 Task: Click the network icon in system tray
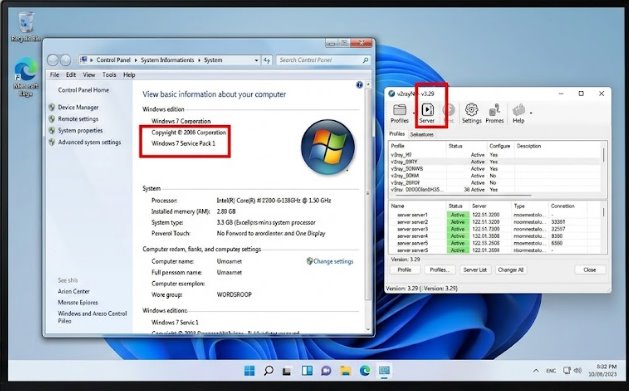point(567,371)
